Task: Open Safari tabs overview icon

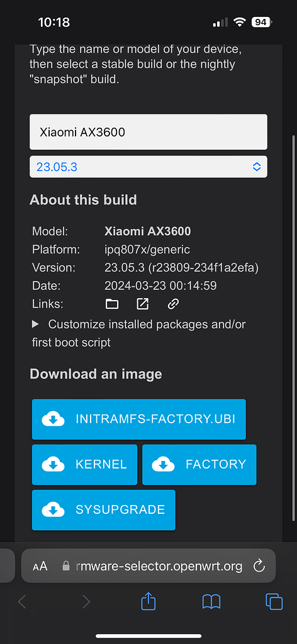Action: (x=274, y=602)
